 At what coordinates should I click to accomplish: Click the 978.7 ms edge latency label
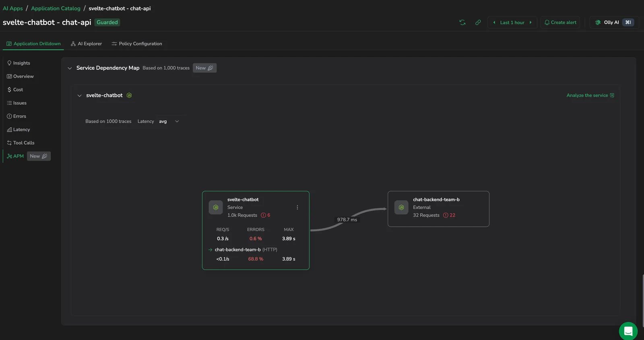pyautogui.click(x=347, y=220)
